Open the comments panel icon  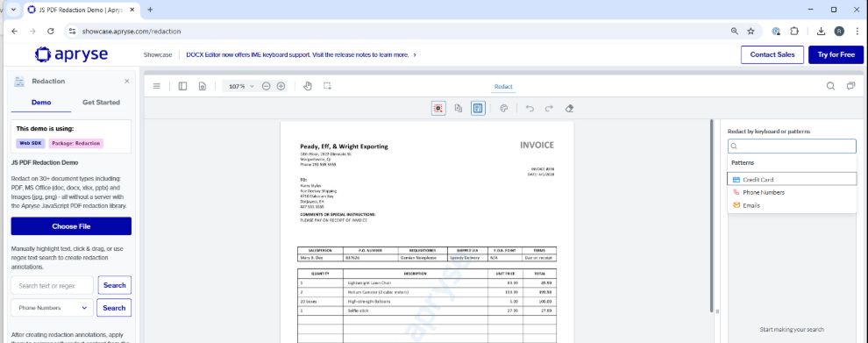pyautogui.click(x=850, y=87)
